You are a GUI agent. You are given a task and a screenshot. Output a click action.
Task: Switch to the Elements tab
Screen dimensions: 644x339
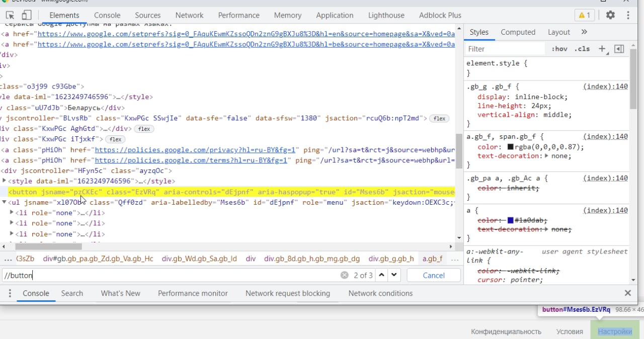[x=64, y=15]
